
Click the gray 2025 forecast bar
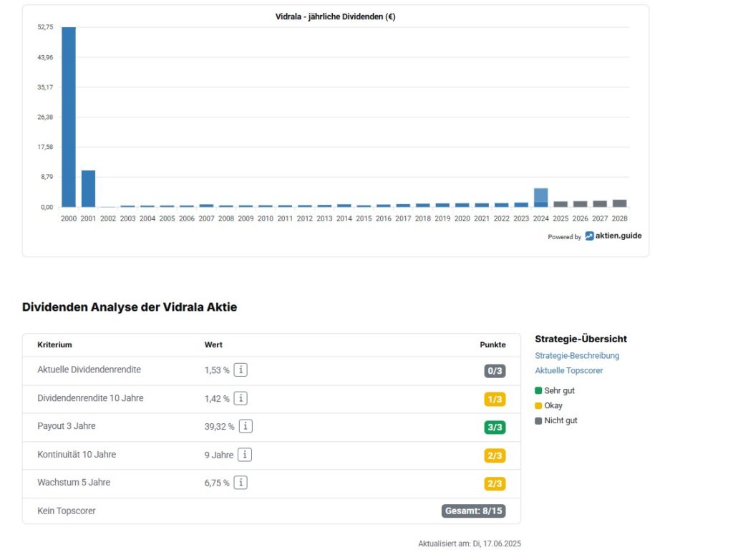click(560, 204)
